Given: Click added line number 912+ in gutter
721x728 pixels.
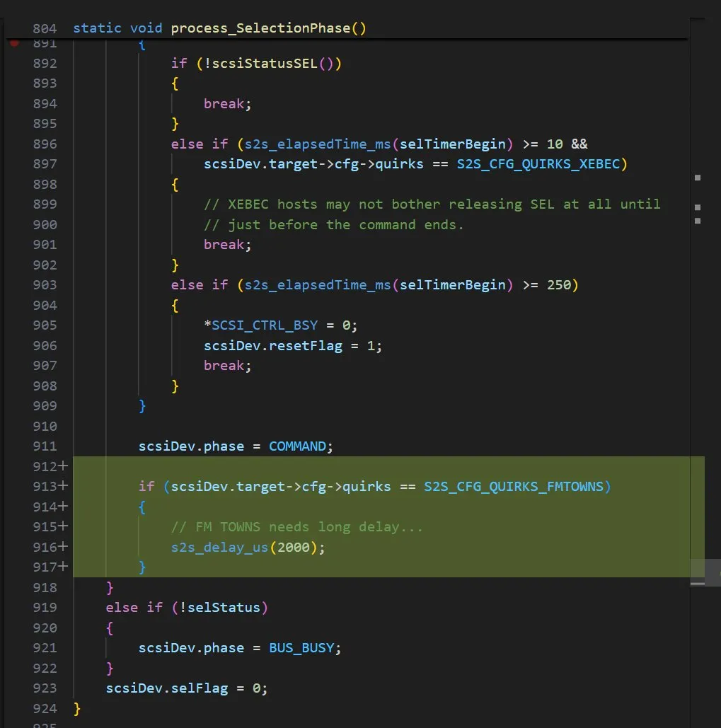Looking at the screenshot, I should (x=50, y=466).
